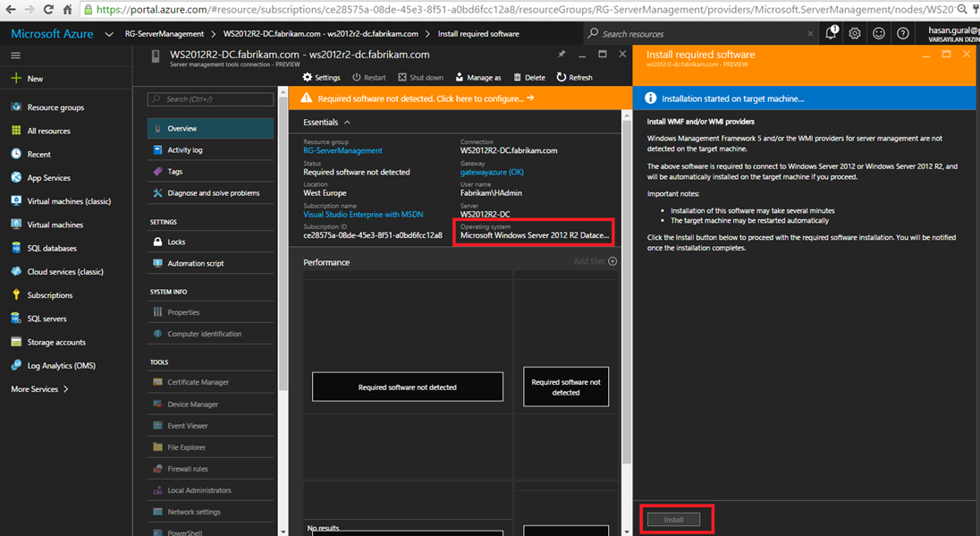Click the wide Required software not detected tile
980x536 pixels.
(x=408, y=387)
